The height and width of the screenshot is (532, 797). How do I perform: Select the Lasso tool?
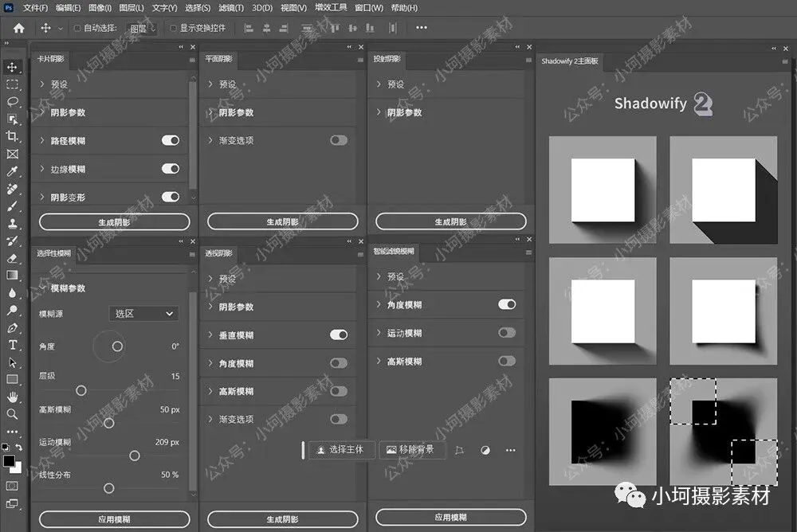12,102
